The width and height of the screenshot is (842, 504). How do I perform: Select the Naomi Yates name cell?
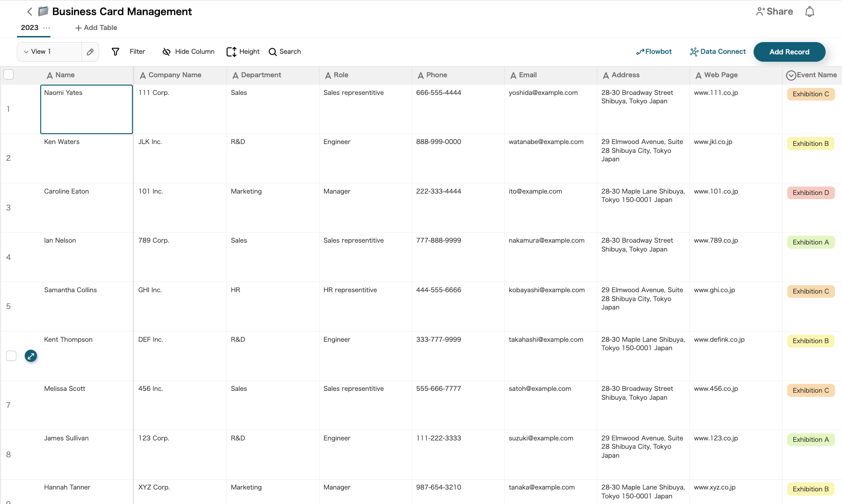click(x=87, y=109)
